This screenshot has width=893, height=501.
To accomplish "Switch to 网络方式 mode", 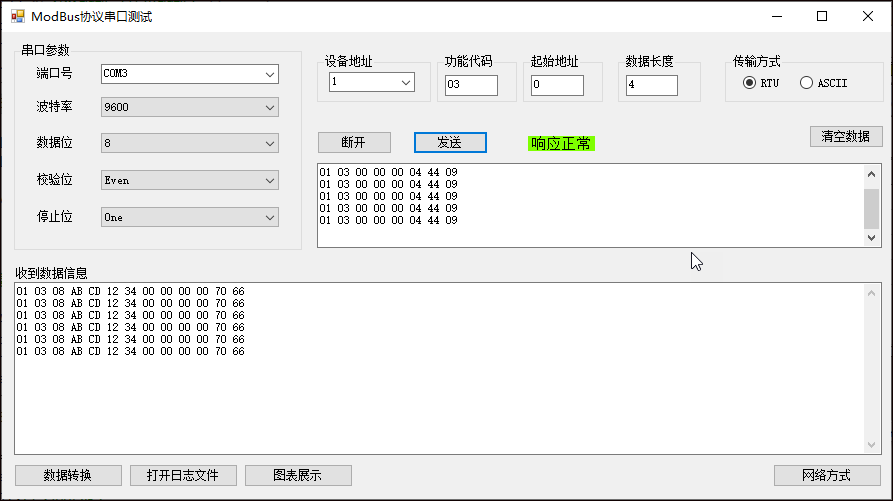I will coord(827,475).
